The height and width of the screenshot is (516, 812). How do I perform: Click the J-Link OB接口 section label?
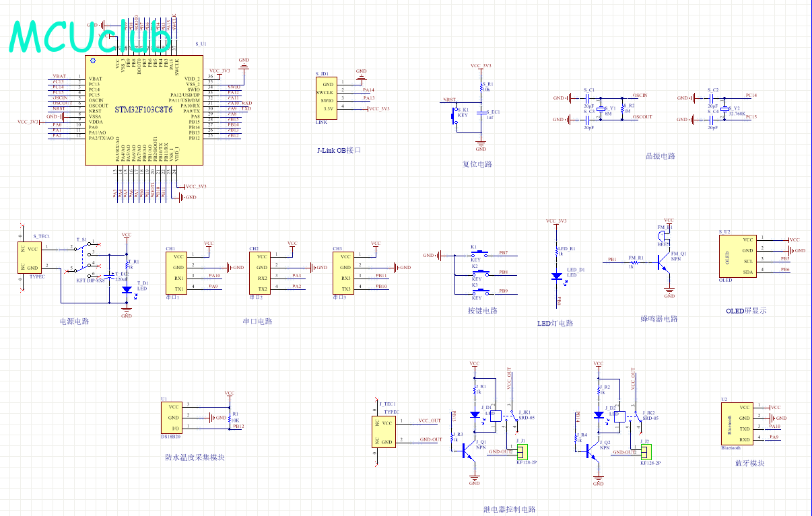point(339,150)
